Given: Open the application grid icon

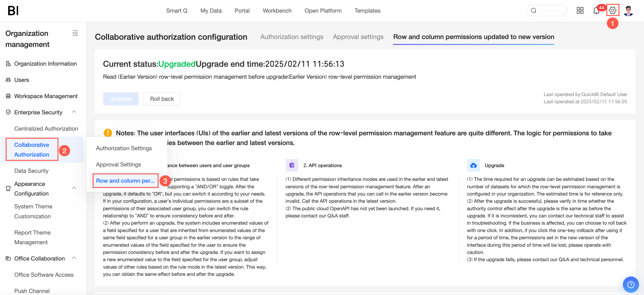Looking at the screenshot, I should point(580,11).
